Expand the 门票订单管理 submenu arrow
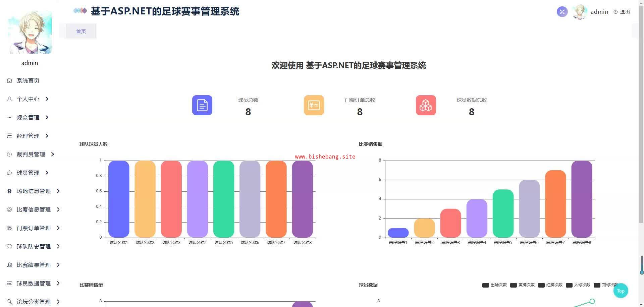This screenshot has height=307, width=644. pos(58,228)
